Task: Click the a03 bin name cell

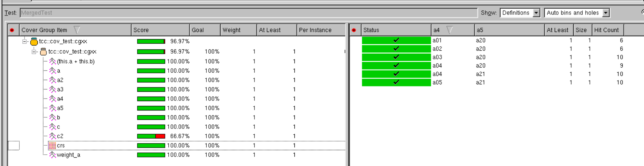Action: click(x=437, y=57)
